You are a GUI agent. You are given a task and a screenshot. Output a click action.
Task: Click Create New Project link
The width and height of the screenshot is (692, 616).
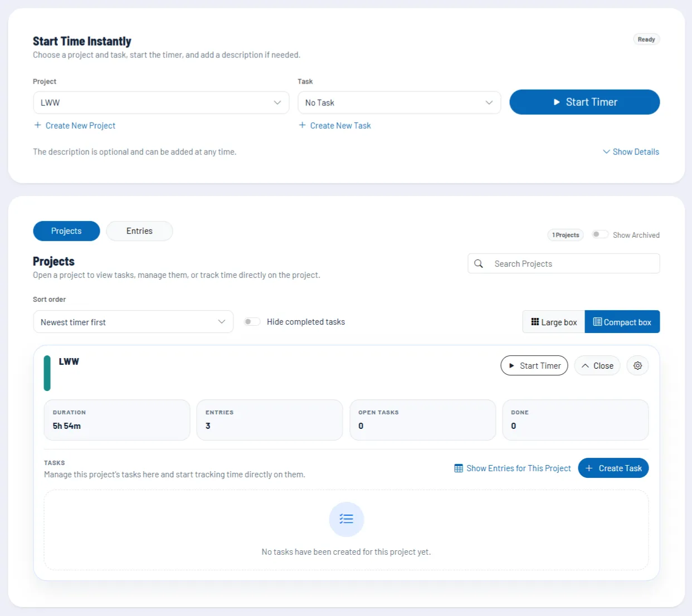tap(75, 126)
